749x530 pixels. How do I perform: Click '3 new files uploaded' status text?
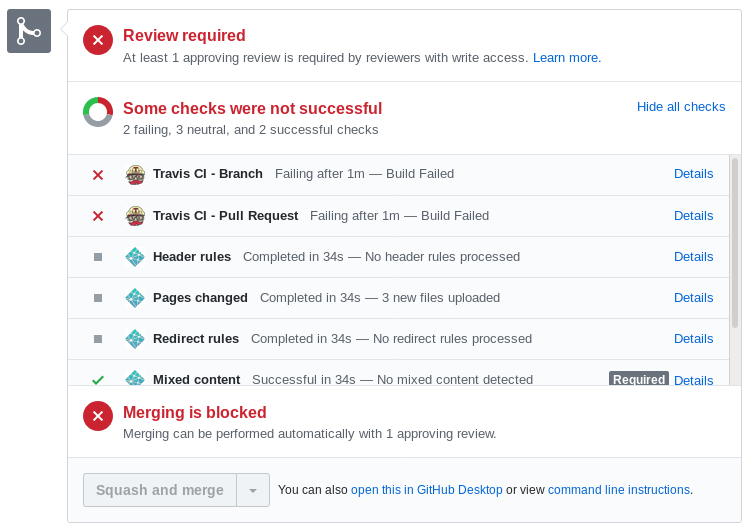pyautogui.click(x=441, y=298)
